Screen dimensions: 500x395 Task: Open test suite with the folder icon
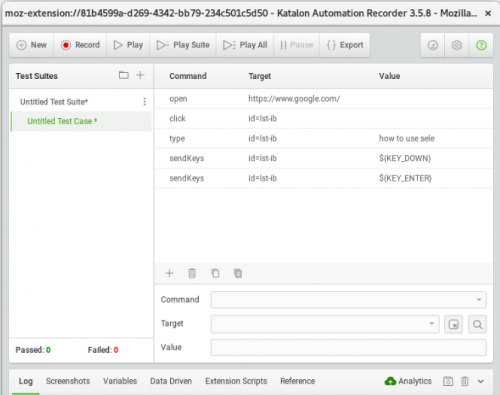(x=124, y=75)
